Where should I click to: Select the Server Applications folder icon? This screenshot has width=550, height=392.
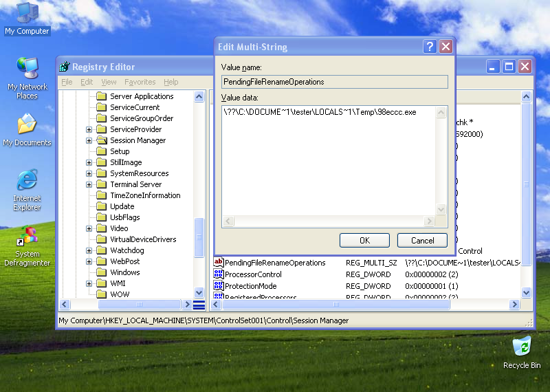[101, 96]
